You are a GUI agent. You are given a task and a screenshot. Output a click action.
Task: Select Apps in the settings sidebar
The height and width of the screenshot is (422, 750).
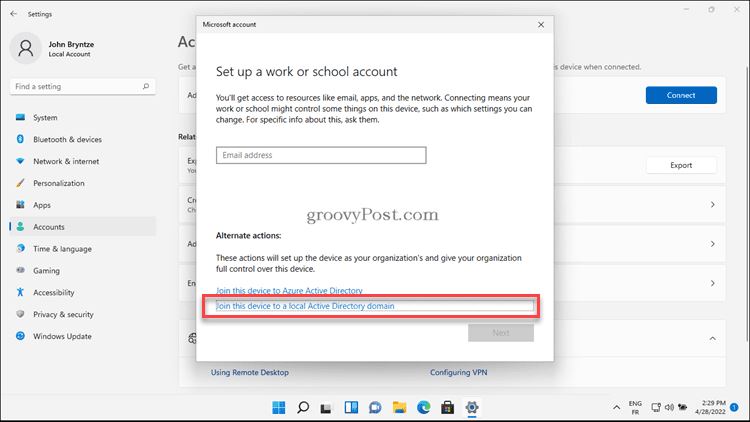[82, 205]
